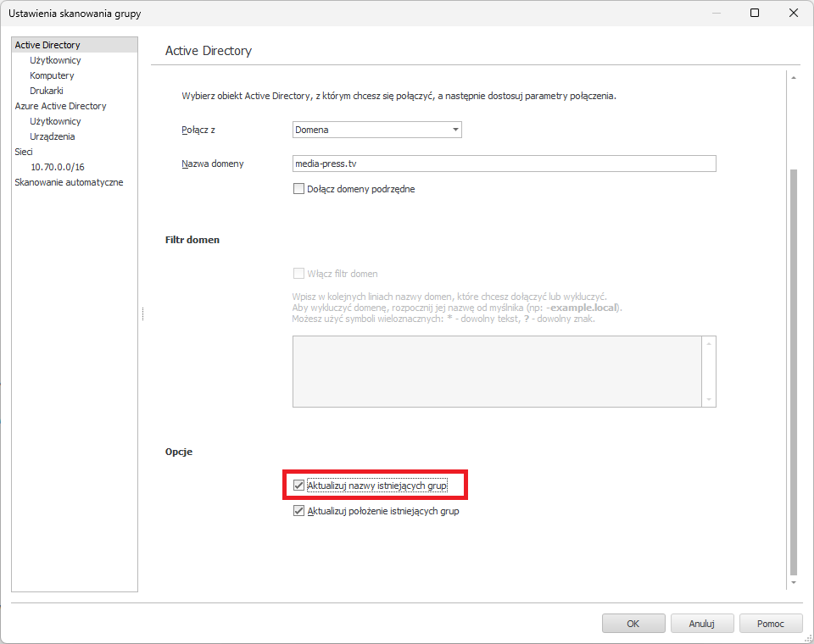Maximize the Ustawienia skanowania grupy window
The image size is (814, 644).
click(755, 13)
